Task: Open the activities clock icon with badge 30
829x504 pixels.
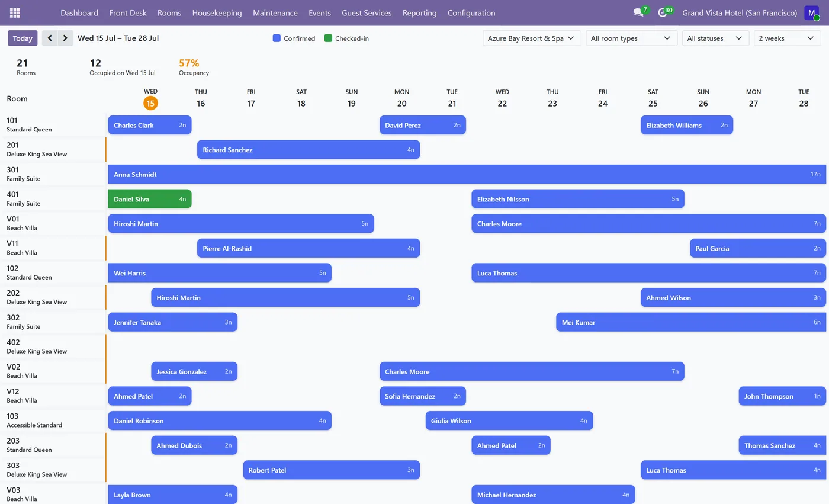Action: pyautogui.click(x=663, y=12)
